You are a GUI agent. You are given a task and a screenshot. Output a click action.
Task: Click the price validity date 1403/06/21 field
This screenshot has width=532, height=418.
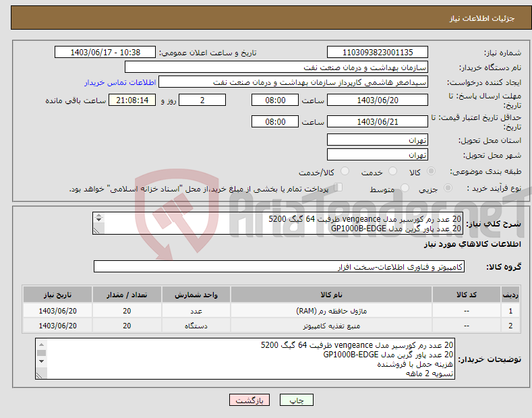[x=378, y=121]
